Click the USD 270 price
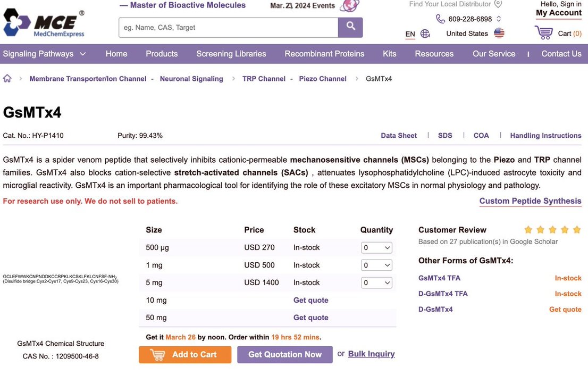The width and height of the screenshot is (588, 383). click(259, 247)
